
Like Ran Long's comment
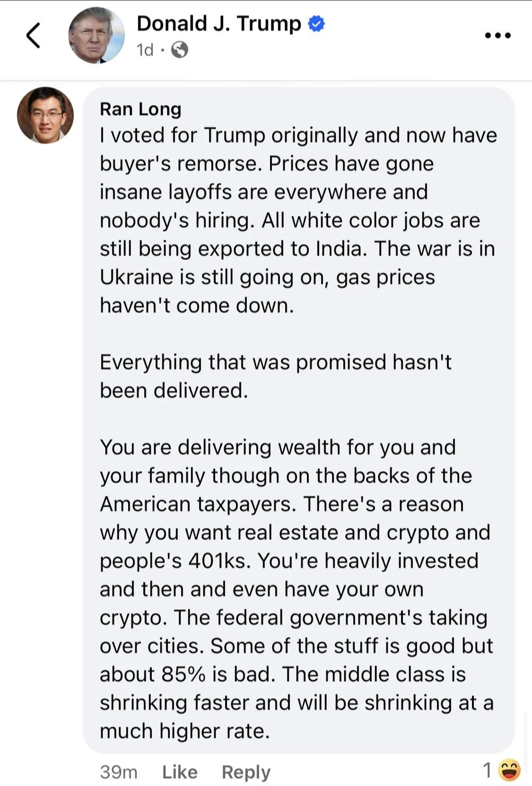(180, 772)
